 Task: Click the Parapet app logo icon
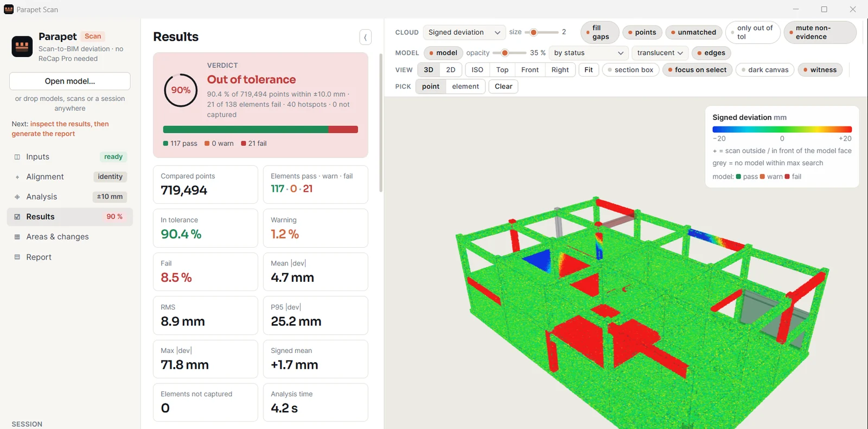click(22, 47)
